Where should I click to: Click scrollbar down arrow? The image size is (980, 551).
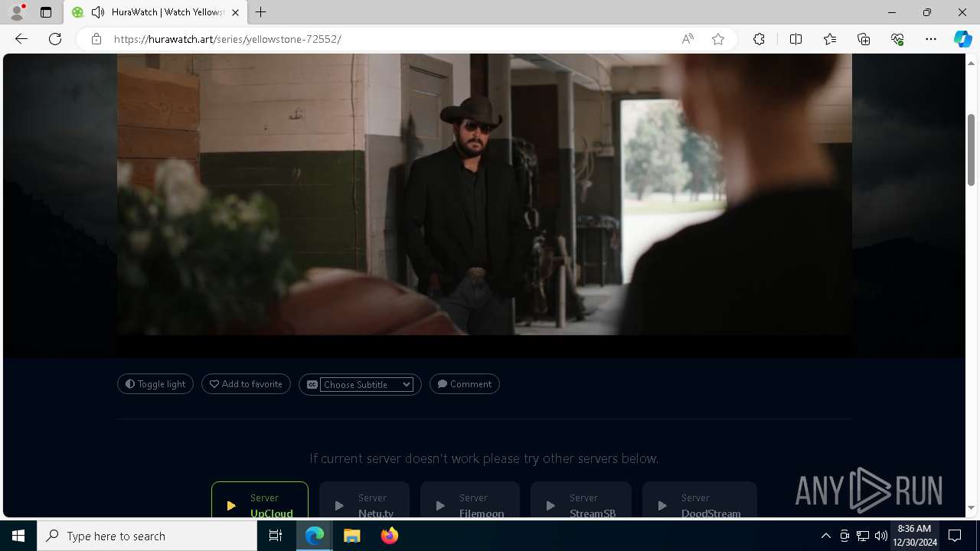[971, 507]
